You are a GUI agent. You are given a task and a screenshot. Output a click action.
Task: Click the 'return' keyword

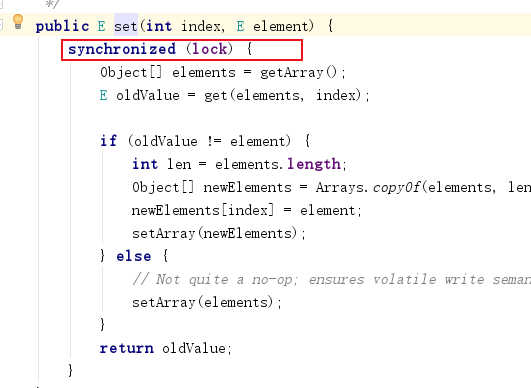click(x=127, y=348)
